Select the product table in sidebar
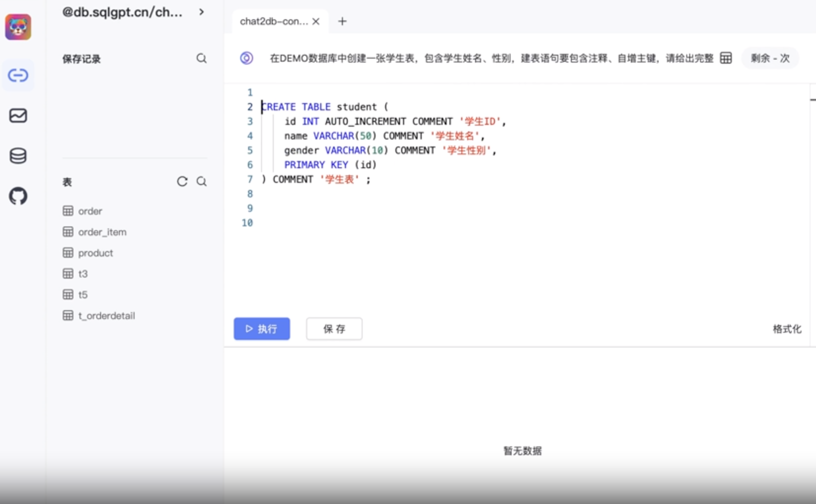Image resolution: width=816 pixels, height=504 pixels. pos(96,252)
